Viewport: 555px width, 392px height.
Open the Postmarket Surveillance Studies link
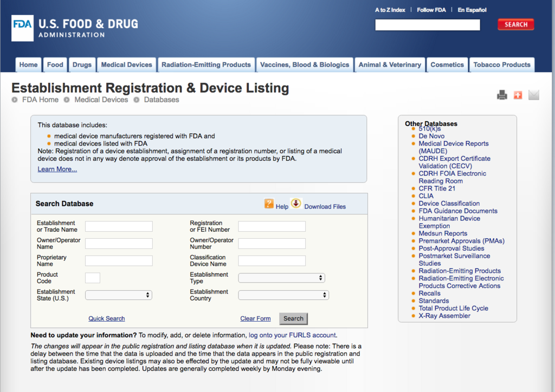pyautogui.click(x=455, y=259)
